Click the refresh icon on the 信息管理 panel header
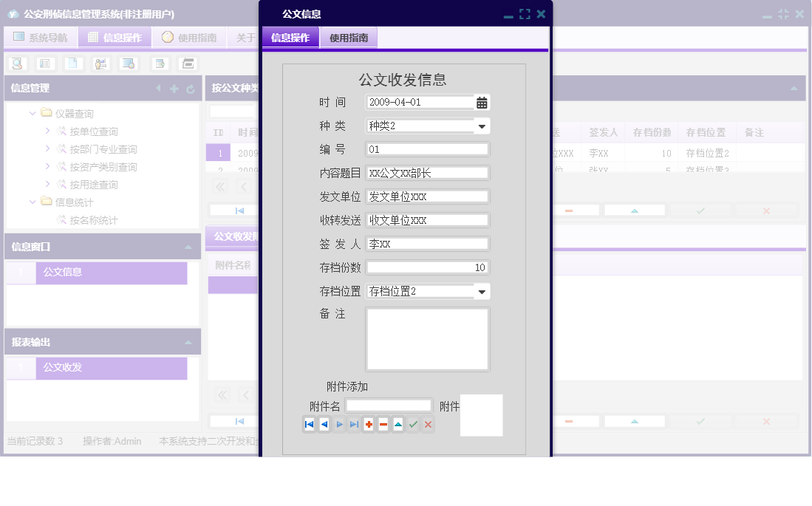The height and width of the screenshot is (506, 812). pos(190,88)
